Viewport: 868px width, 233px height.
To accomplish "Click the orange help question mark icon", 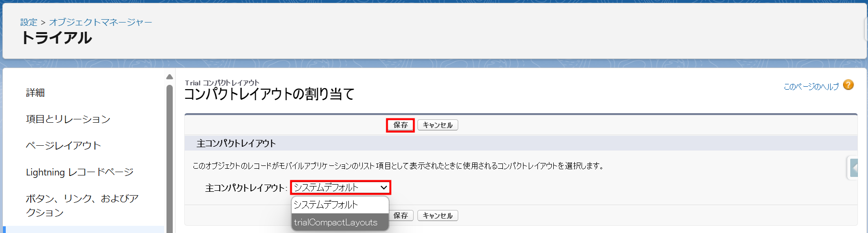I will pyautogui.click(x=848, y=85).
